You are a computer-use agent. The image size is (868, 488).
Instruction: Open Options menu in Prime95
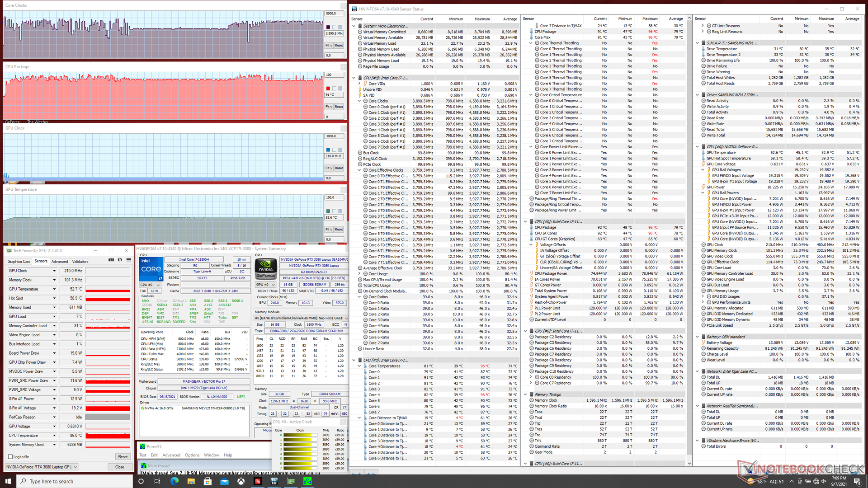pyautogui.click(x=192, y=455)
